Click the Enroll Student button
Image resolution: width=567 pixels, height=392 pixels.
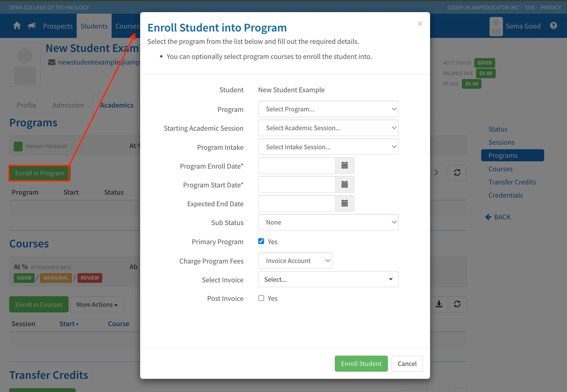(x=361, y=364)
